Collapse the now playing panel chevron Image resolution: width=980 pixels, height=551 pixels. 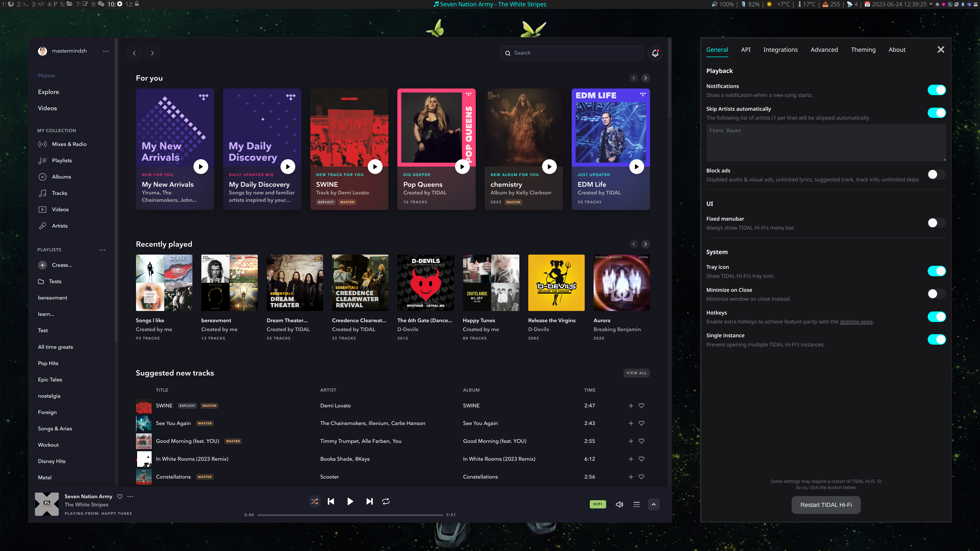point(653,504)
